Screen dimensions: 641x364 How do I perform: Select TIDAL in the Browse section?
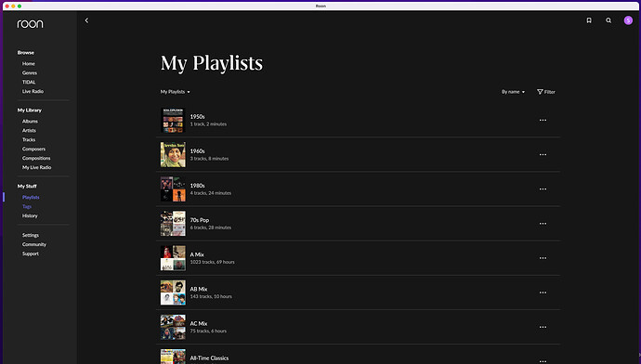(29, 82)
